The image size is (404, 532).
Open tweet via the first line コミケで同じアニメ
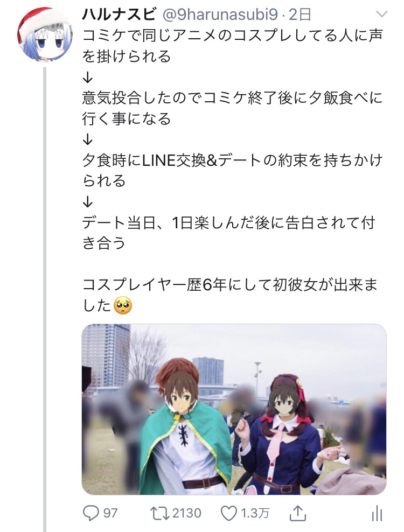coord(233,36)
